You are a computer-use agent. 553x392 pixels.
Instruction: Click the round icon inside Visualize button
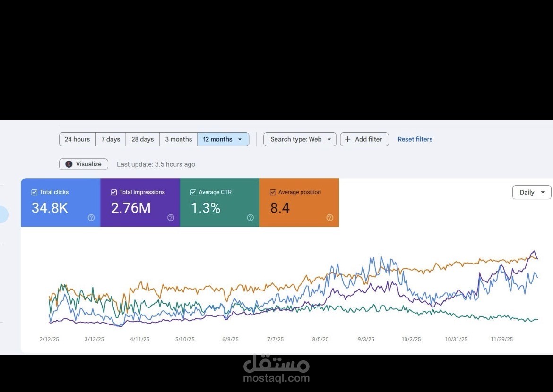[x=69, y=164]
